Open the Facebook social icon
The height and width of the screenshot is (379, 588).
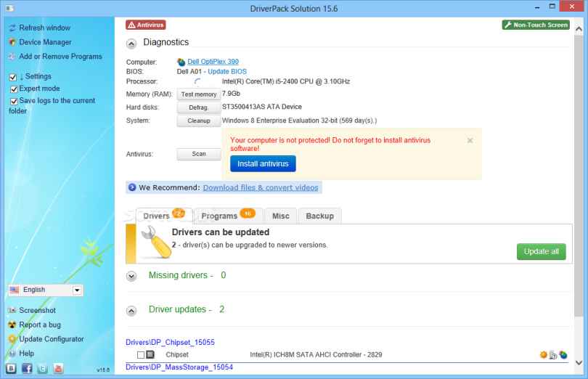coord(27,368)
